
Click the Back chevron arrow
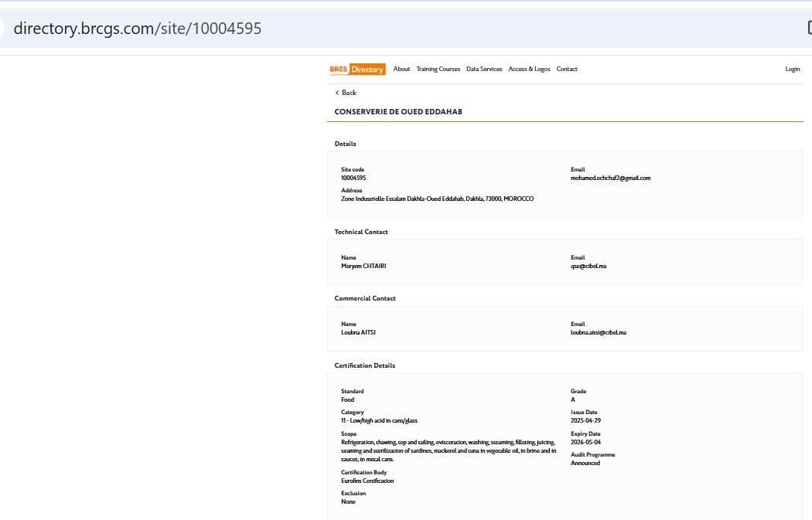pyautogui.click(x=337, y=93)
